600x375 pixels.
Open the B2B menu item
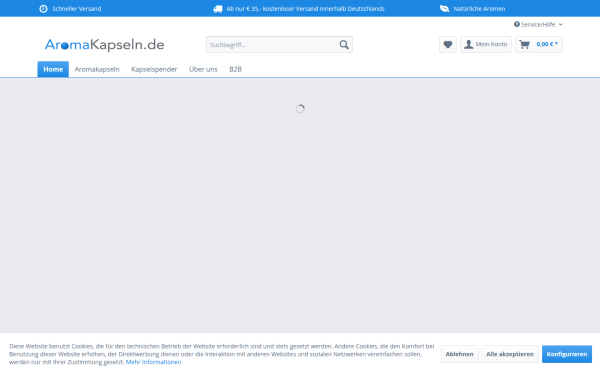point(235,69)
